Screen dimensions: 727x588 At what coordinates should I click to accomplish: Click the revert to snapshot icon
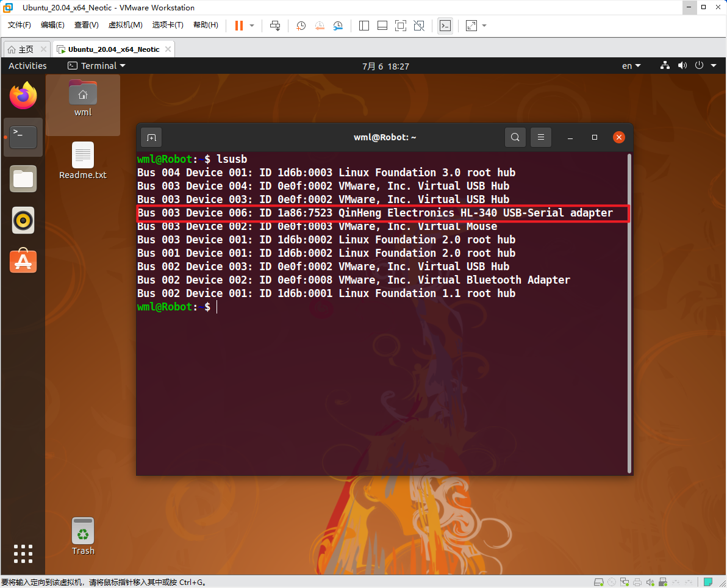(320, 26)
